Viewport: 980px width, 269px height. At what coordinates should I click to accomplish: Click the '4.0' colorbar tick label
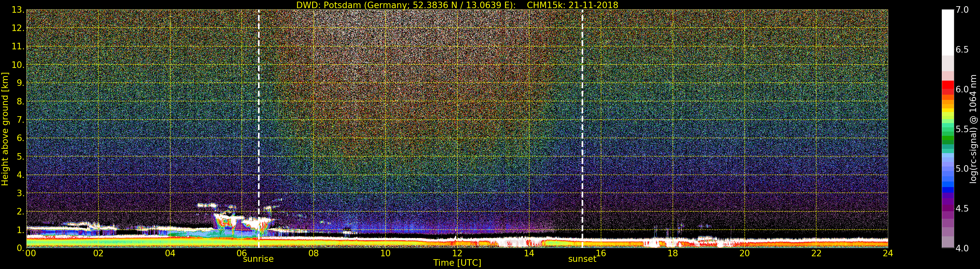(962, 248)
